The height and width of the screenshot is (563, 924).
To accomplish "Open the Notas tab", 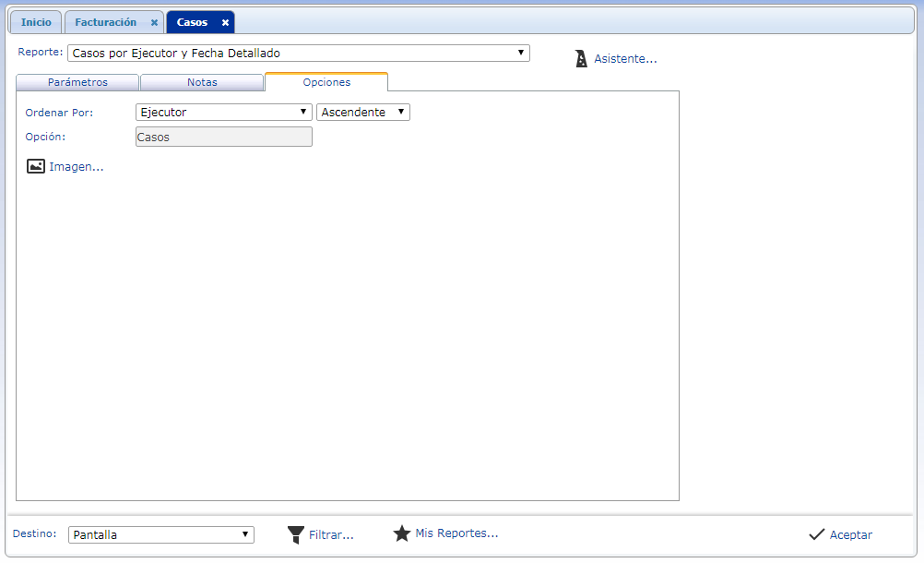I will coord(202,82).
